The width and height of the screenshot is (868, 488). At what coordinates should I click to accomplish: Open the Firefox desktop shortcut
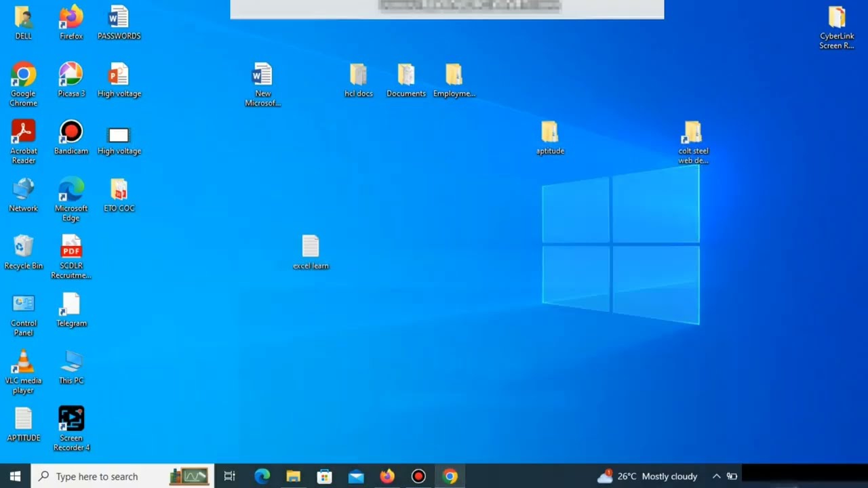71,22
